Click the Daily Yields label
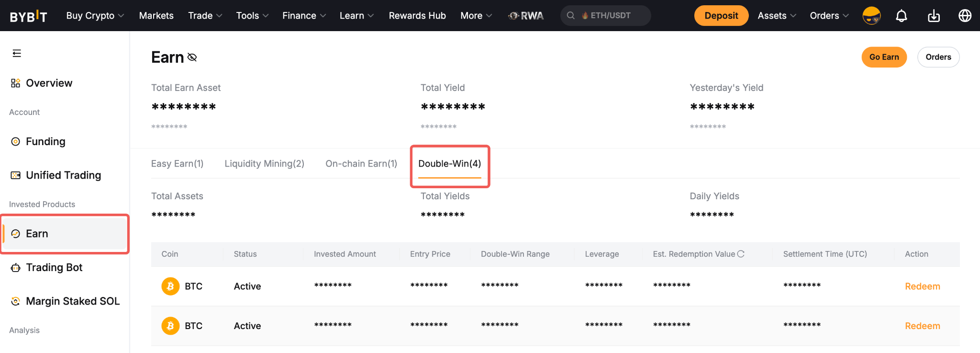Image resolution: width=980 pixels, height=353 pixels. [714, 196]
